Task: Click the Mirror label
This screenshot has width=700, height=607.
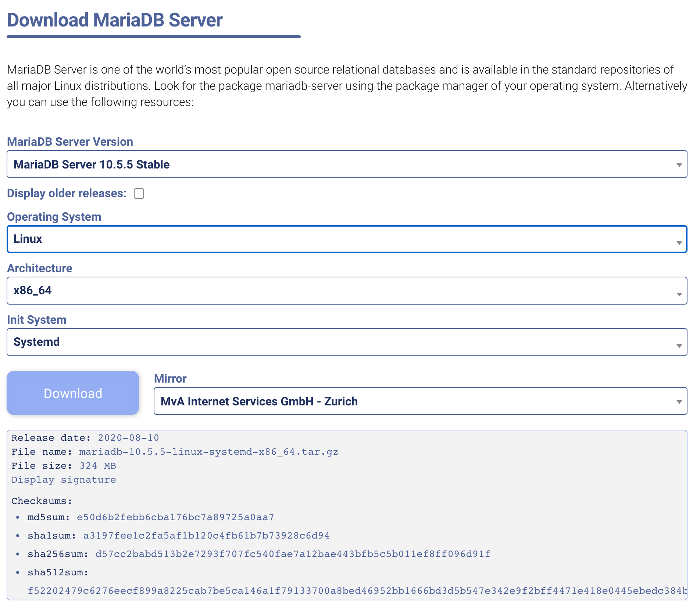Action: pos(170,379)
